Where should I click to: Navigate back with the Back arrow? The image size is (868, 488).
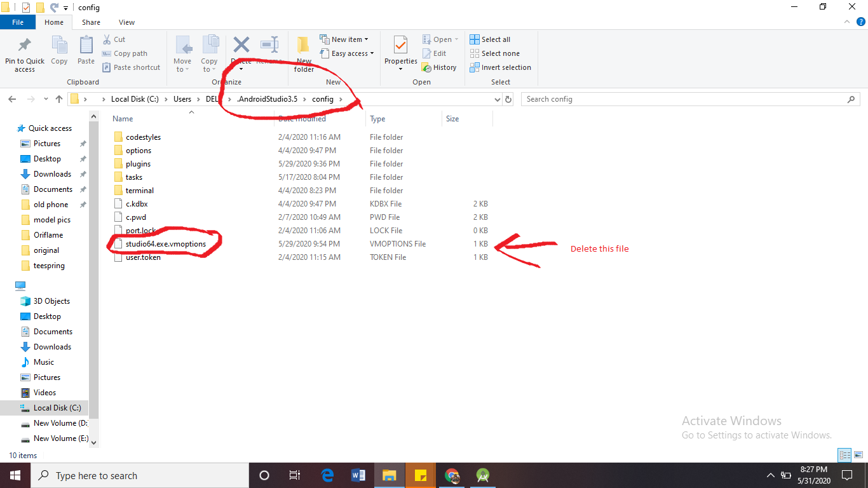pos(12,99)
